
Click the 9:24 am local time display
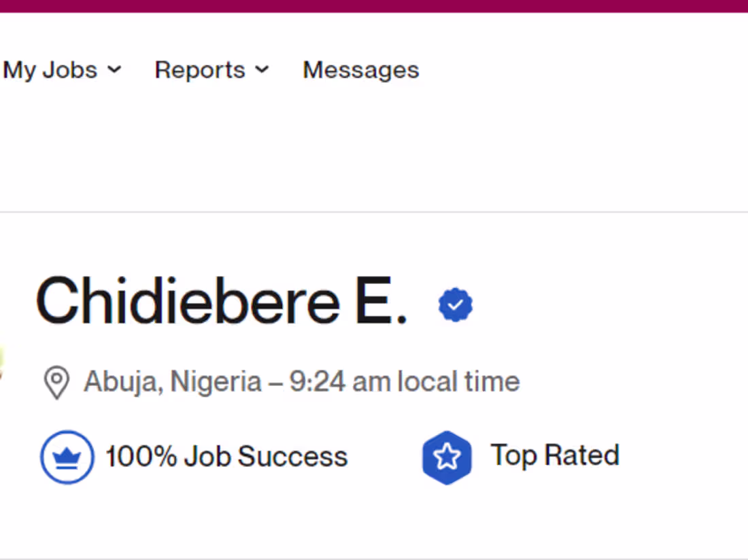(401, 381)
